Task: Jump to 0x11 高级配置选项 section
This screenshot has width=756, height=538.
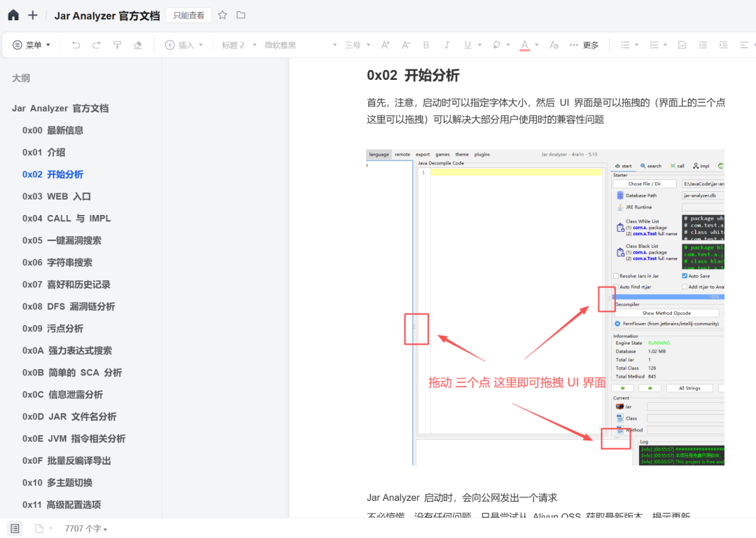Action: tap(62, 504)
